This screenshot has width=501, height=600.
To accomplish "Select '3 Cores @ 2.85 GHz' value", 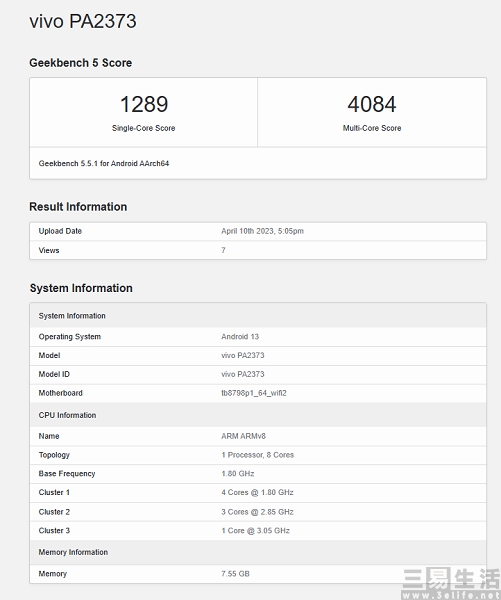I will click(x=257, y=512).
